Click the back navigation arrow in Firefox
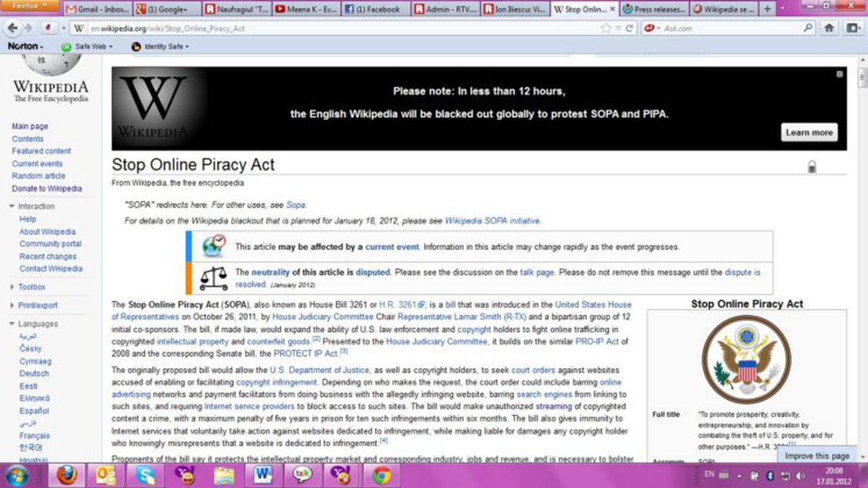The height and width of the screenshot is (488, 868). tap(14, 28)
